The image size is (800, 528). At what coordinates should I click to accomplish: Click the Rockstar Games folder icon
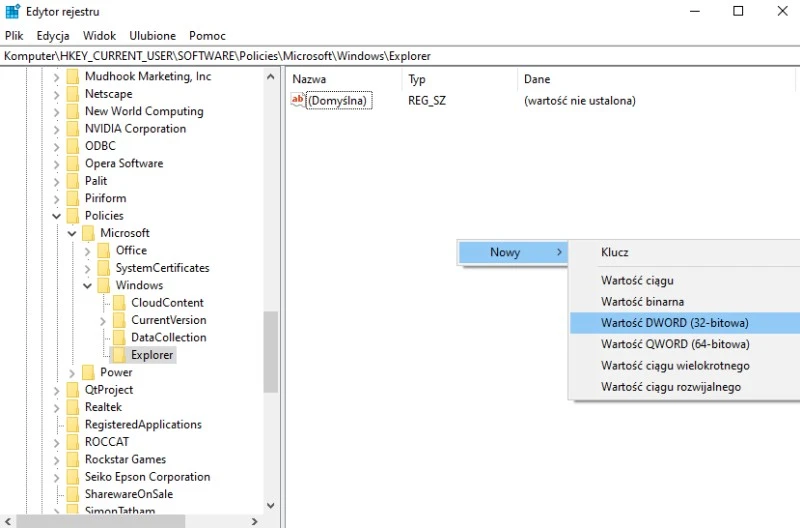click(x=72, y=460)
